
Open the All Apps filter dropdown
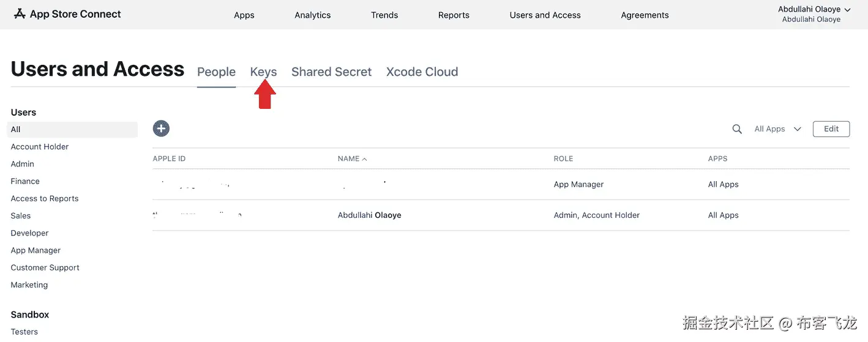click(777, 129)
